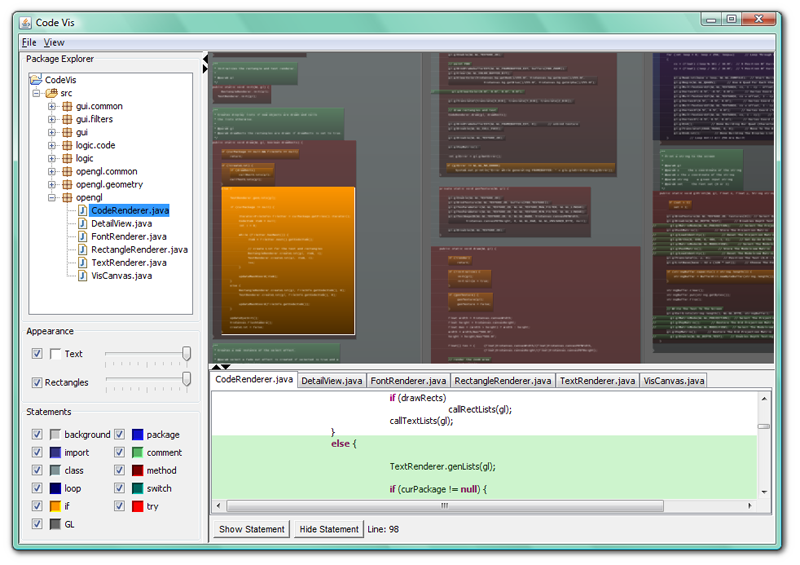Uncheck the background statement checkbox
Image resolution: width=800 pixels, height=565 pixels.
coord(37,434)
